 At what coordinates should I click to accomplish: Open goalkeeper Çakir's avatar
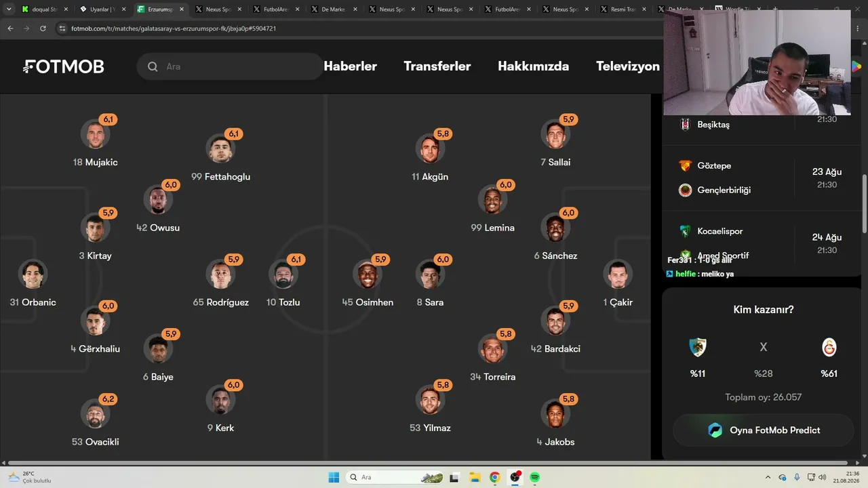pos(618,274)
